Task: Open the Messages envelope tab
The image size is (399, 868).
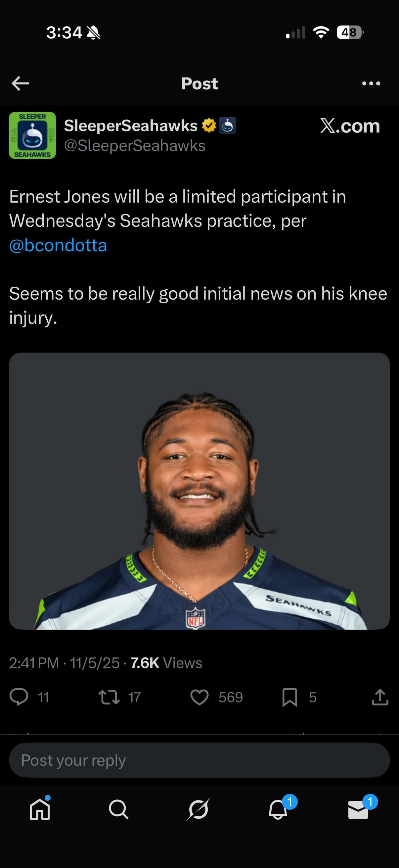Action: point(358,809)
